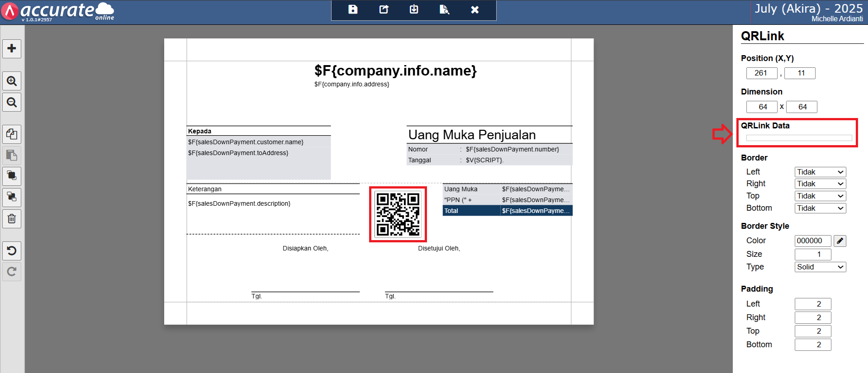Viewport: 868px width, 373px height.
Task: Click the import template download icon
Action: pos(414,9)
